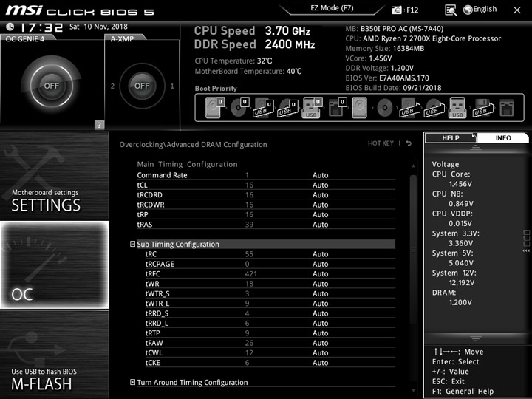The width and height of the screenshot is (532, 399).
Task: Select the legacy CD/DVD boot icon
Action: pyautogui.click(x=384, y=108)
